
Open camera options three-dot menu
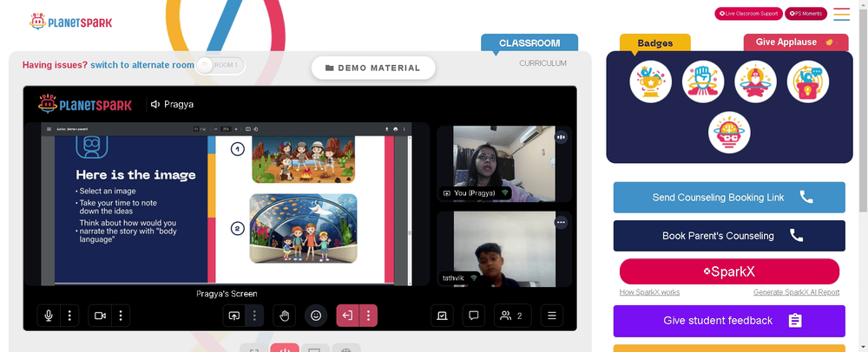click(121, 316)
